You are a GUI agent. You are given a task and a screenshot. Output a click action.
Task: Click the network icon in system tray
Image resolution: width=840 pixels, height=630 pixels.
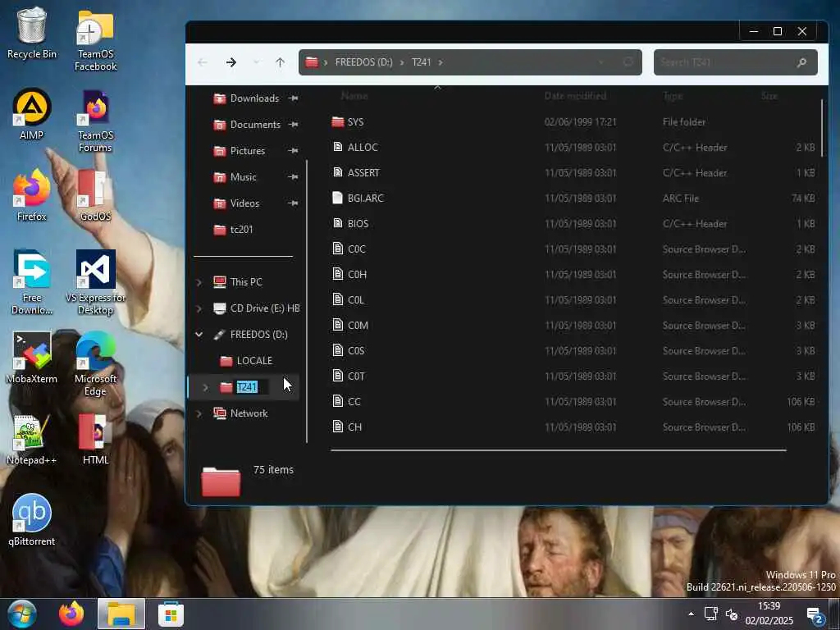(711, 614)
